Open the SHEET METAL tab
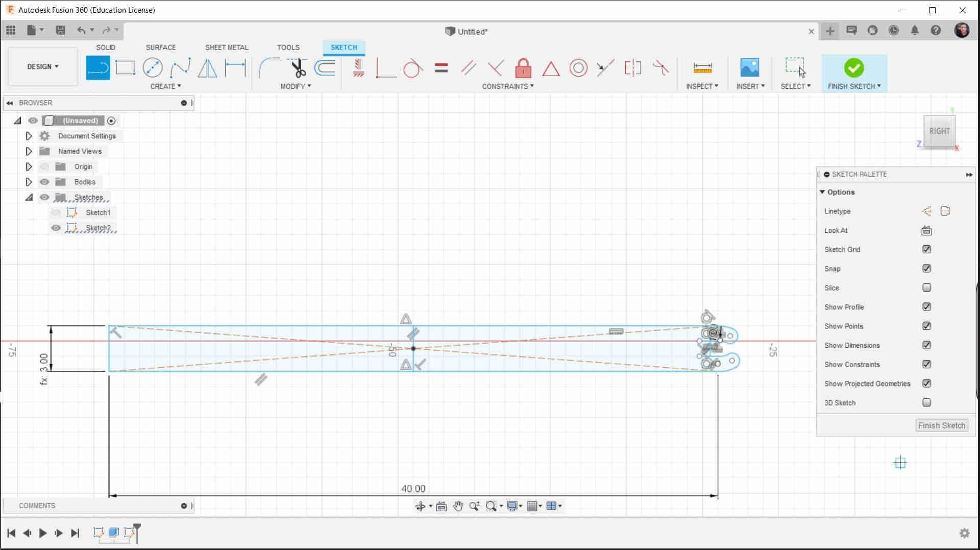The width and height of the screenshot is (980, 550). [x=227, y=47]
